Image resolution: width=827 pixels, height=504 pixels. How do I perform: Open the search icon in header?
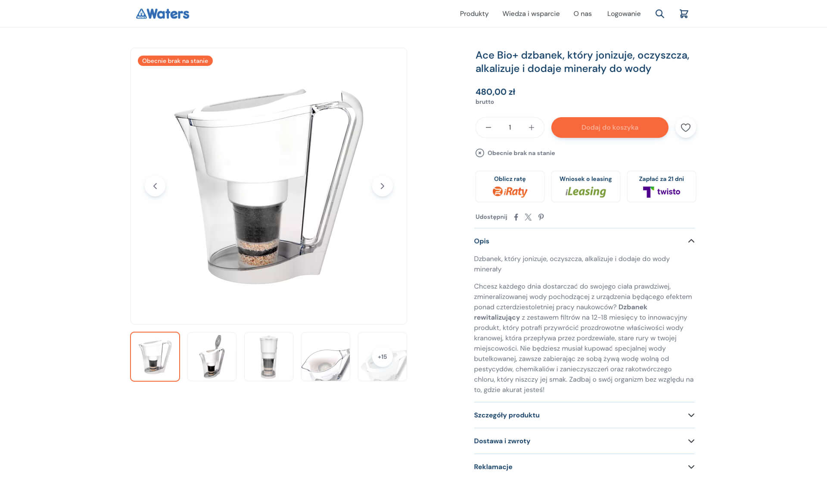[659, 14]
